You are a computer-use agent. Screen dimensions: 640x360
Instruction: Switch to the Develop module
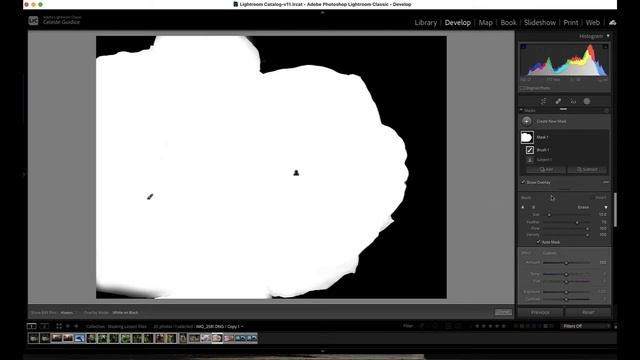pos(458,22)
